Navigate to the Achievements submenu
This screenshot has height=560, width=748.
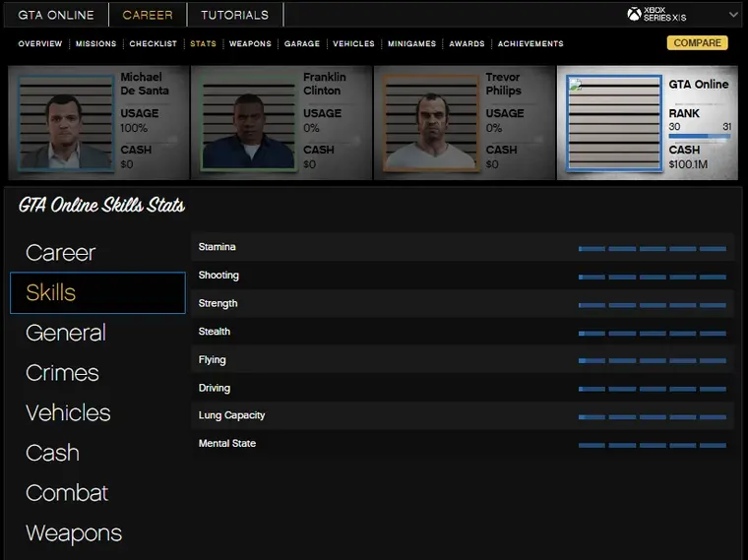[x=530, y=43]
